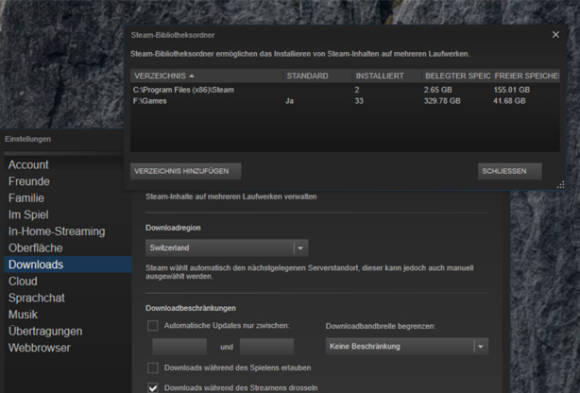This screenshot has height=393, width=580.
Task: Click the SCHLIESSEN button
Action: [x=510, y=171]
